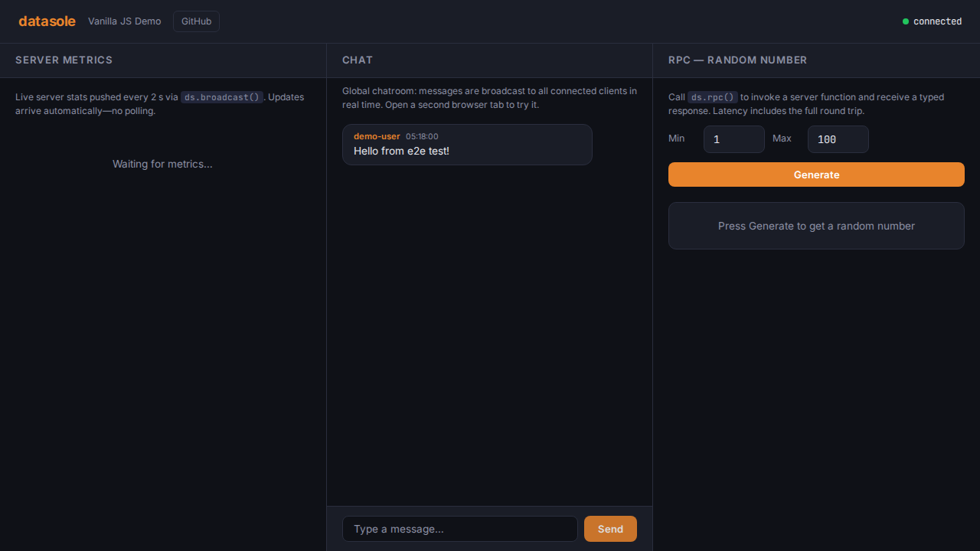
Task: Click the '05:18:00' message timestamp
Action: [422, 136]
